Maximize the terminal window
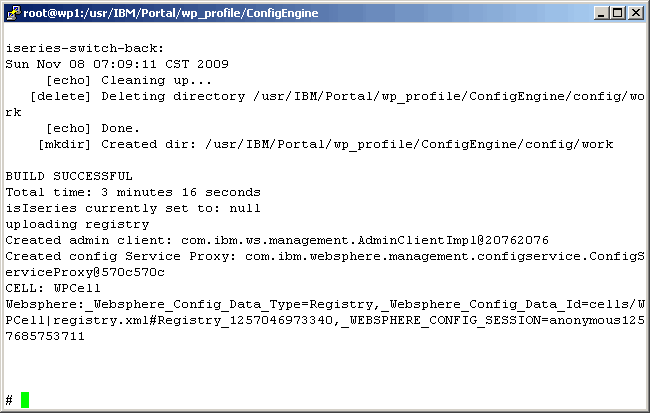The height and width of the screenshot is (413, 650). 617,12
